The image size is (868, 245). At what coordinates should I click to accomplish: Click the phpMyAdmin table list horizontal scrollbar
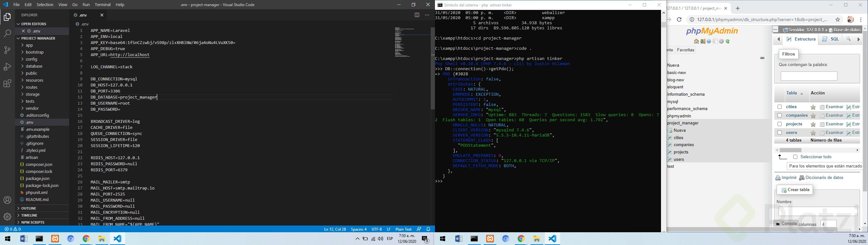pyautogui.click(x=791, y=150)
